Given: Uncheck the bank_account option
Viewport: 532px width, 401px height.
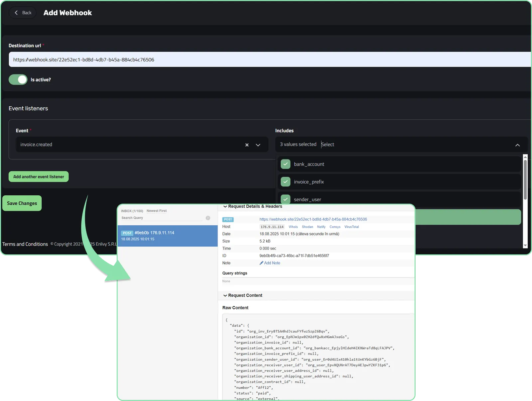Looking at the screenshot, I should [285, 164].
